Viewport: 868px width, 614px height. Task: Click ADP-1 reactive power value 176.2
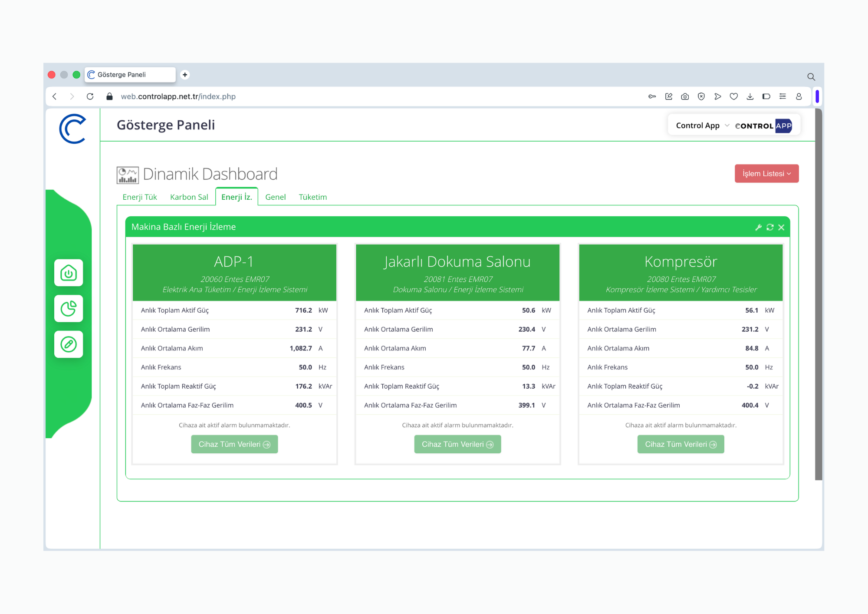click(x=303, y=386)
